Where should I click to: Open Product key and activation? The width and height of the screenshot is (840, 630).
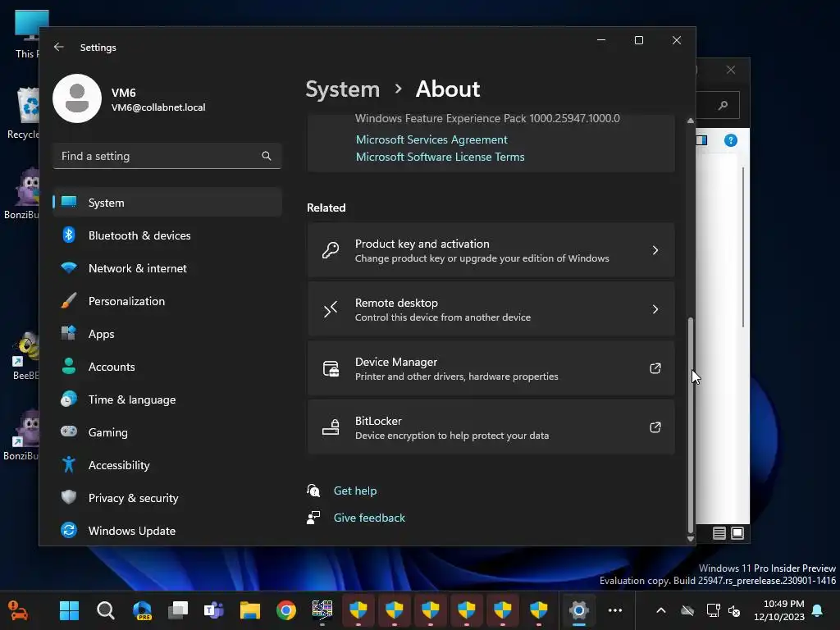pos(491,250)
